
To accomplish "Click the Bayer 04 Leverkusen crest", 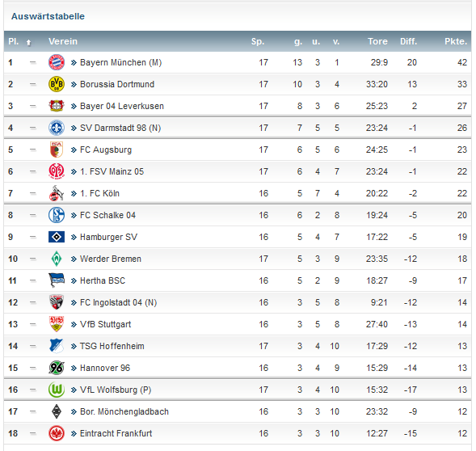I will (57, 106).
